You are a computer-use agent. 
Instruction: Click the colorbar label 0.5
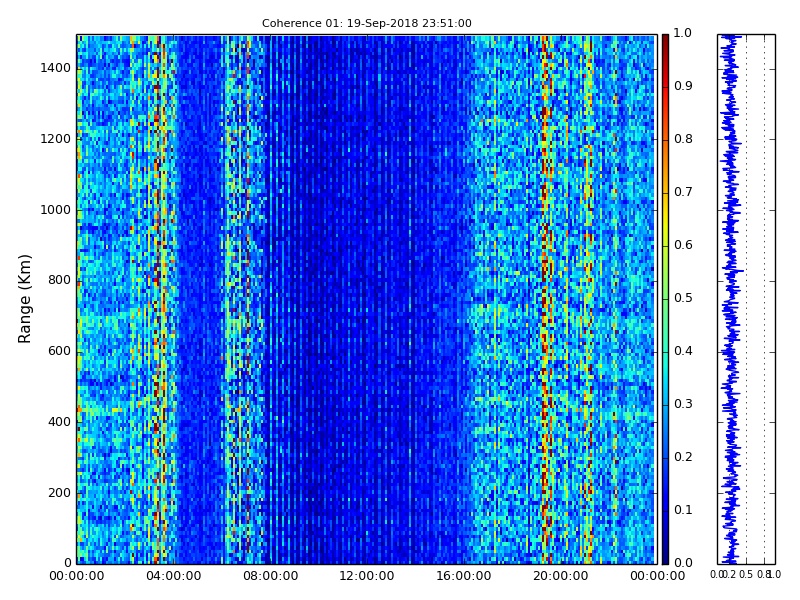coord(683,298)
